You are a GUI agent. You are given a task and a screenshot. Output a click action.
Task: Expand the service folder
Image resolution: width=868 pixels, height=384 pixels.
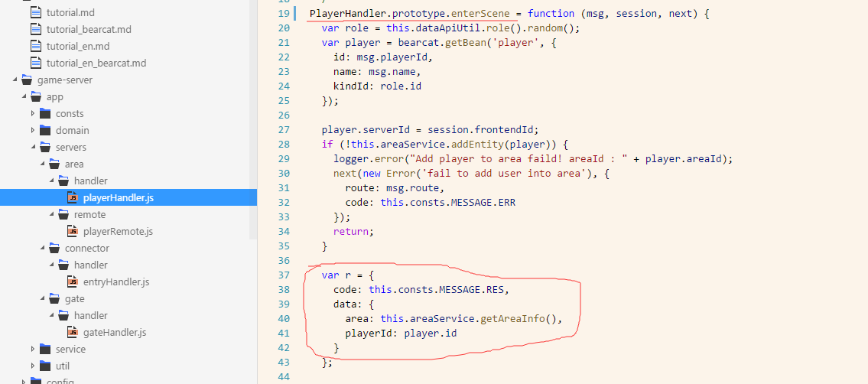[x=33, y=349]
